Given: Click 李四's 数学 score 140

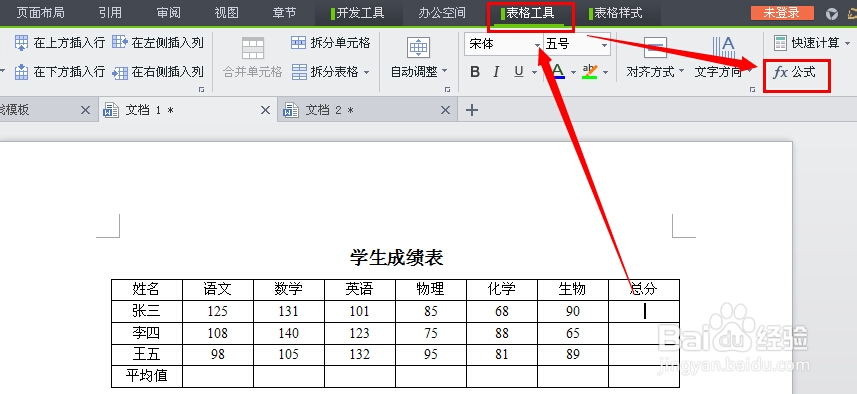Looking at the screenshot, I should tap(289, 333).
